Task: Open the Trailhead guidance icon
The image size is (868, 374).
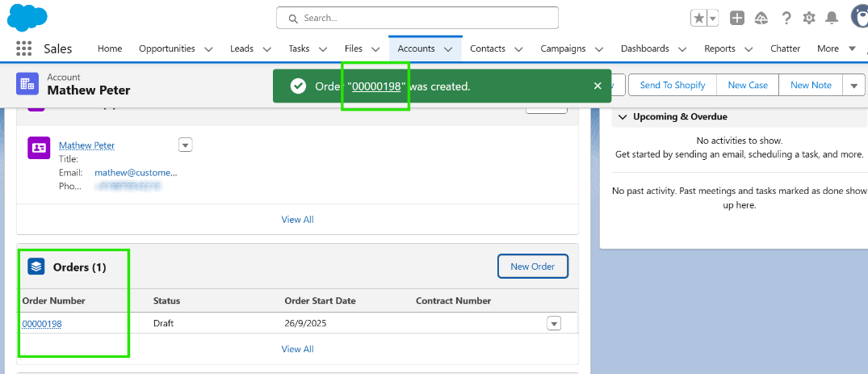Action: 761,19
